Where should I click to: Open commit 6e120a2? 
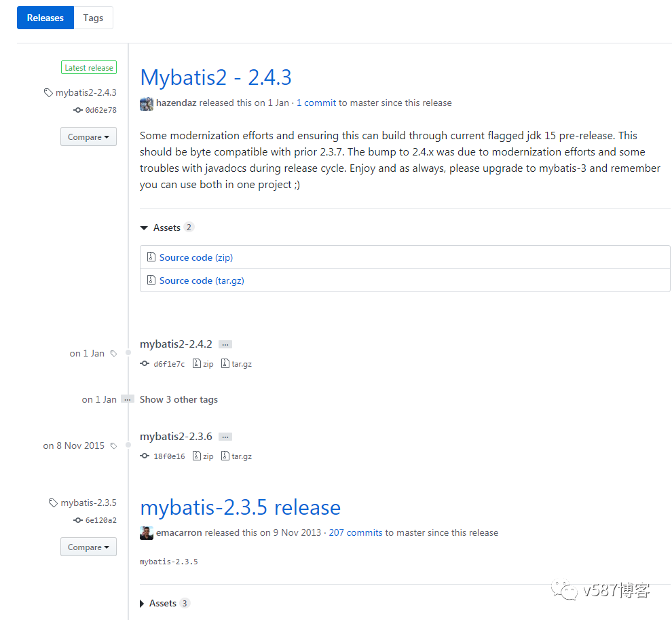(100, 521)
